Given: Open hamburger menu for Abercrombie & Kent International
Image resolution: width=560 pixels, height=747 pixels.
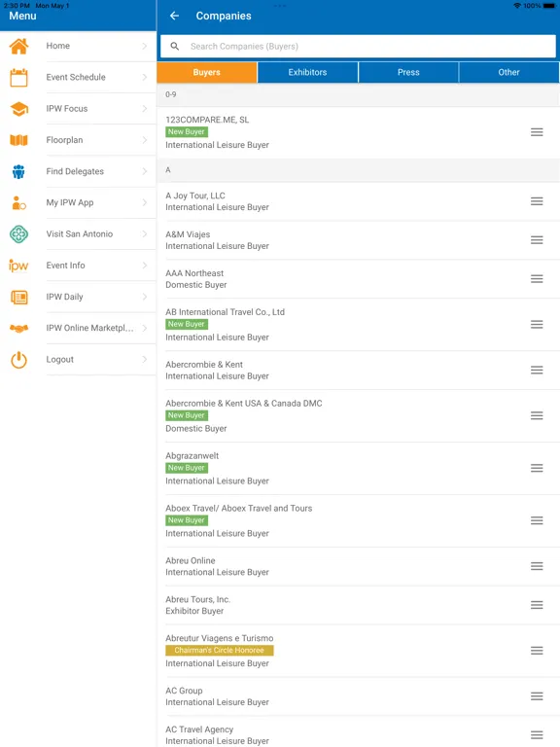Looking at the screenshot, I should click(537, 371).
